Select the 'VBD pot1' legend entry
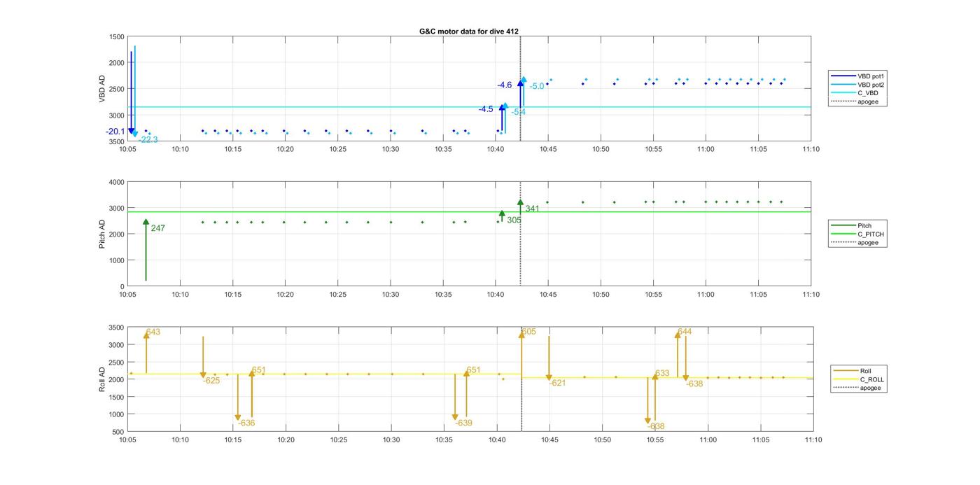Viewport: 980px width, 485px height. [858, 76]
